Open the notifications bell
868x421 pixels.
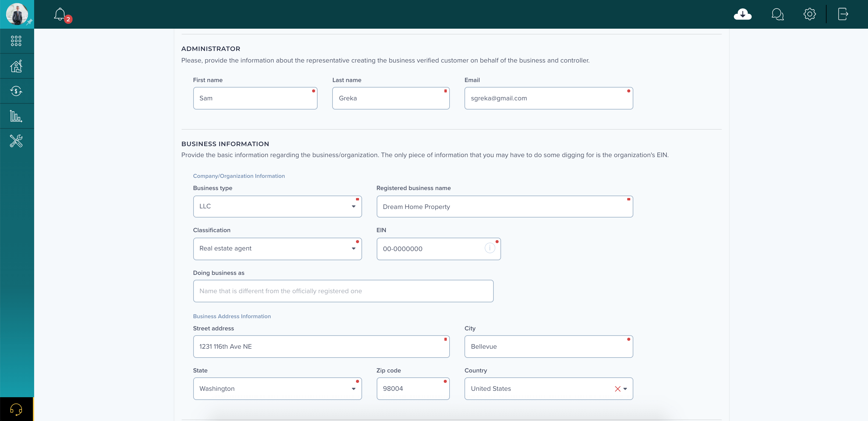(x=60, y=14)
